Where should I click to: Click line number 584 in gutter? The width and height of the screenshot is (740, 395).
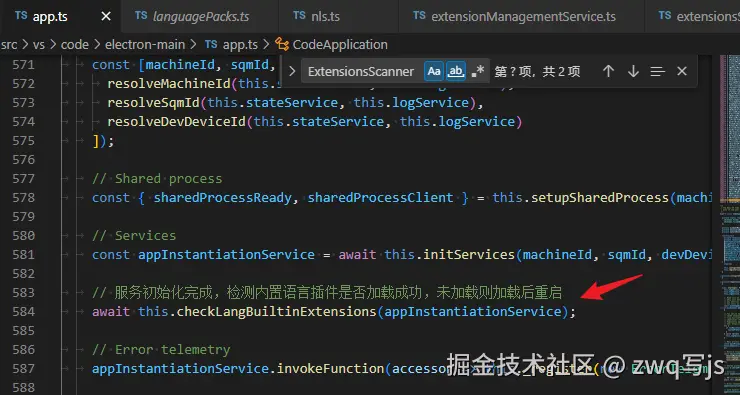pyautogui.click(x=23, y=311)
